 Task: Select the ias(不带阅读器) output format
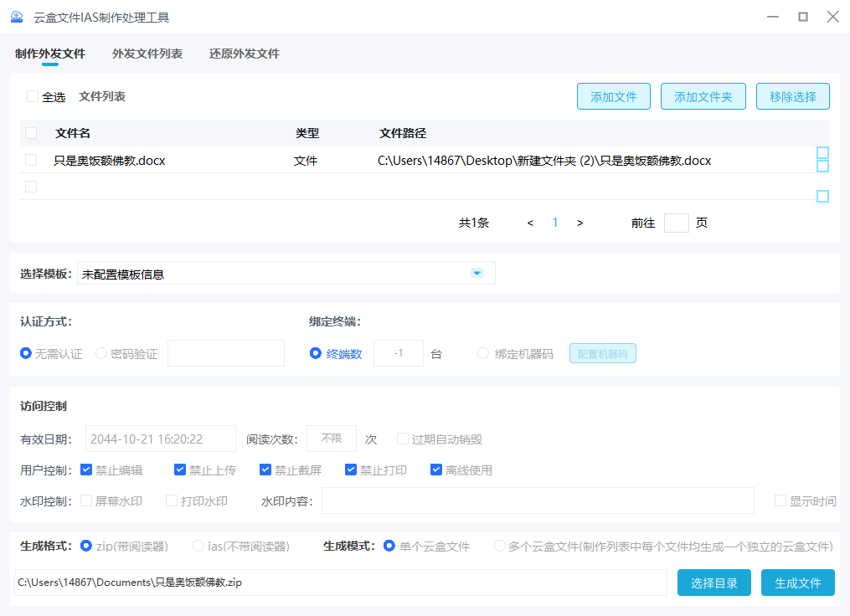pyautogui.click(x=198, y=546)
